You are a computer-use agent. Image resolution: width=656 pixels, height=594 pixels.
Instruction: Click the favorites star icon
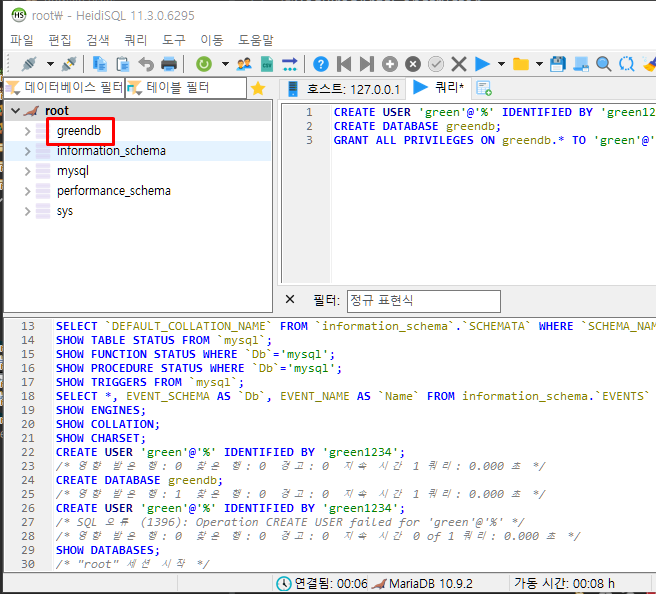coord(258,88)
